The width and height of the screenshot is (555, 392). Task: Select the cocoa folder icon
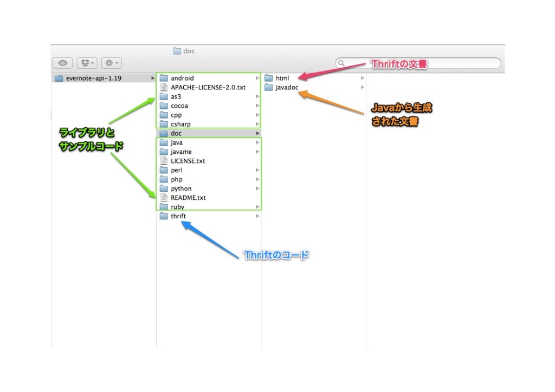164,106
